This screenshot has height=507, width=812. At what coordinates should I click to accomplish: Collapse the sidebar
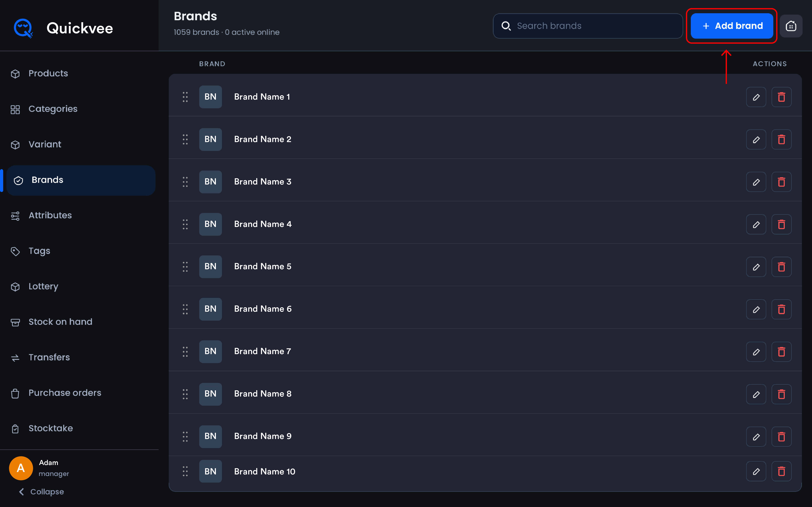[x=41, y=492]
